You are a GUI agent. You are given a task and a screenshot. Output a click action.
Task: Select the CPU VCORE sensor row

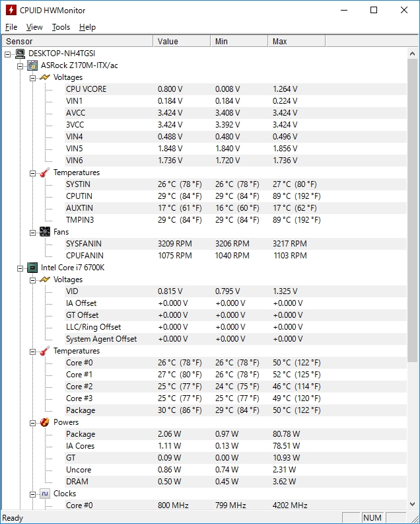coord(86,89)
